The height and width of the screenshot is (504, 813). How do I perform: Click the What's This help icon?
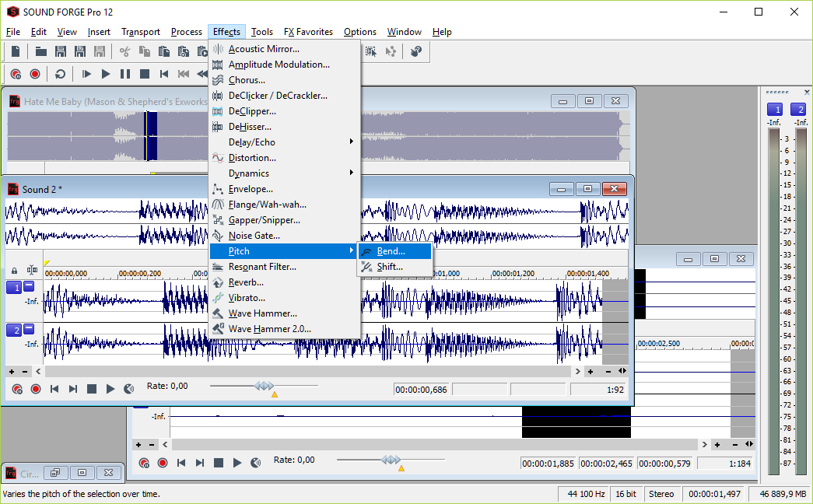[x=415, y=51]
